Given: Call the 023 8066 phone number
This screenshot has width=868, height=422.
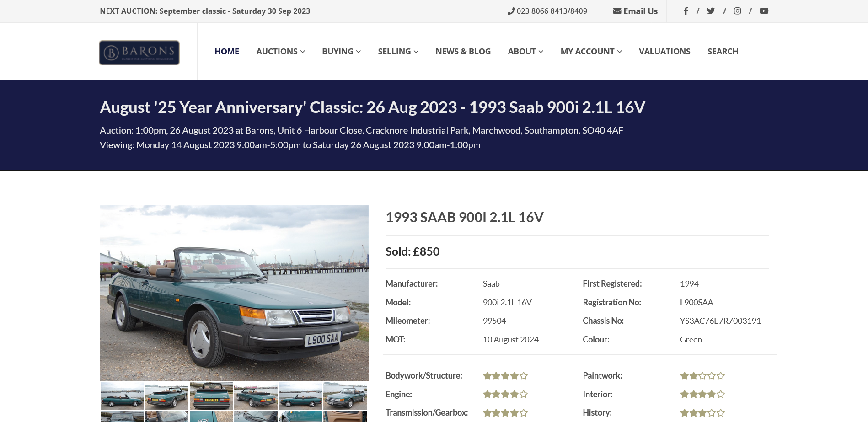Looking at the screenshot, I should pyautogui.click(x=547, y=11).
